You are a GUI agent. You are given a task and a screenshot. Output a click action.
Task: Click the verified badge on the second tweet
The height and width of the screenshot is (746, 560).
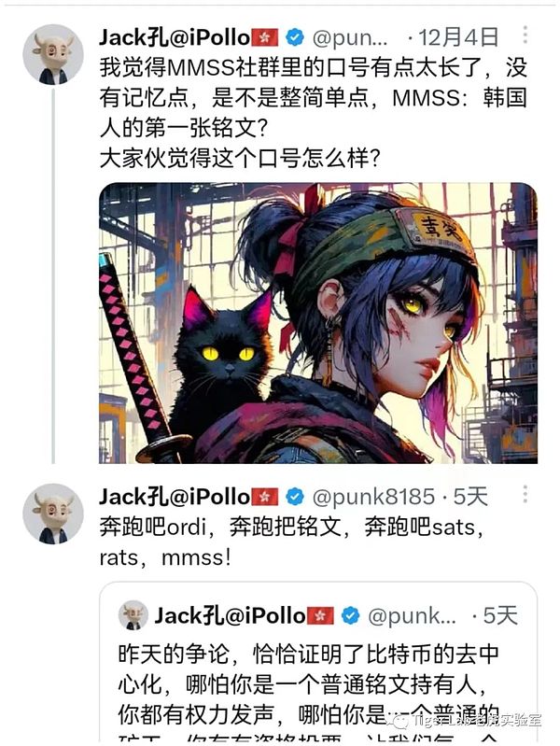(x=295, y=496)
